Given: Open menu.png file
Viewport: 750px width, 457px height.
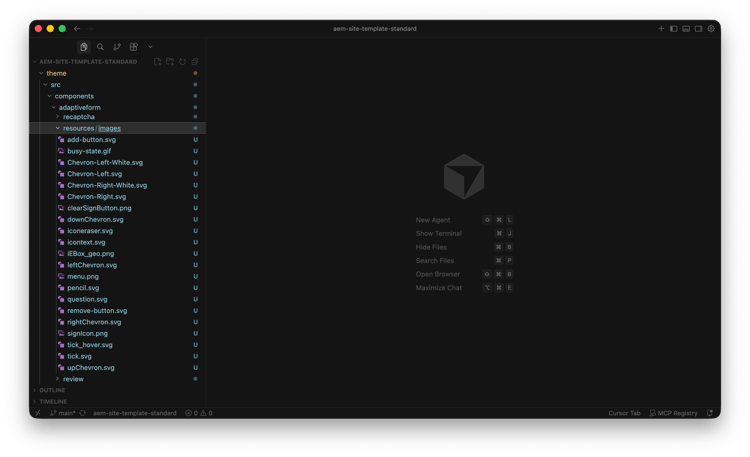Looking at the screenshot, I should coord(83,277).
